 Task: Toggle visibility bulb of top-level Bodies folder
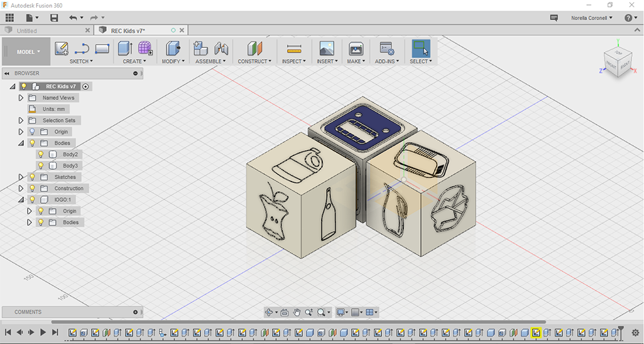(32, 143)
